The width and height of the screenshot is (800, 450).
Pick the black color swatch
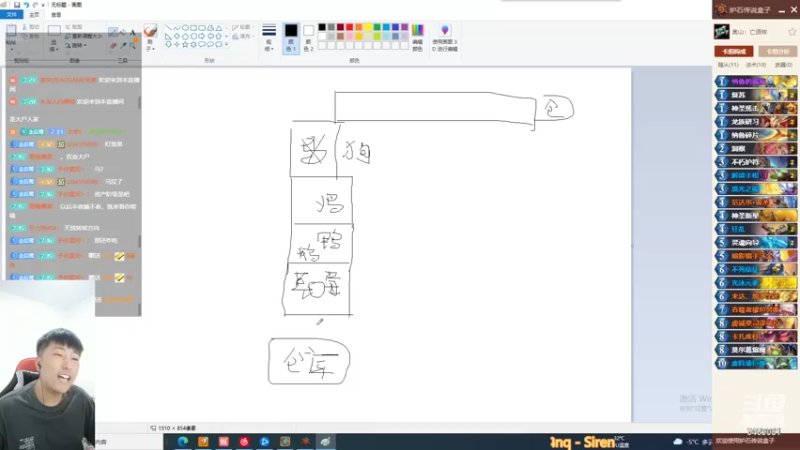tap(322, 27)
